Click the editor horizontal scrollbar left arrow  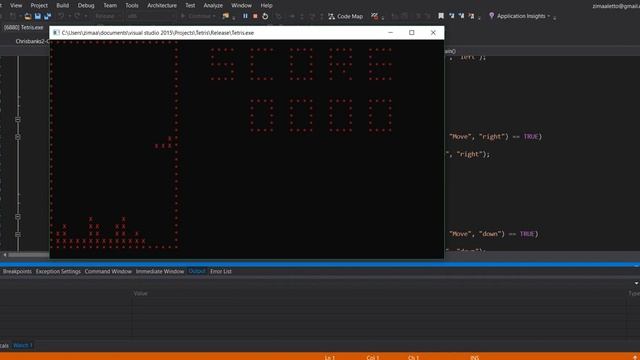point(5,255)
